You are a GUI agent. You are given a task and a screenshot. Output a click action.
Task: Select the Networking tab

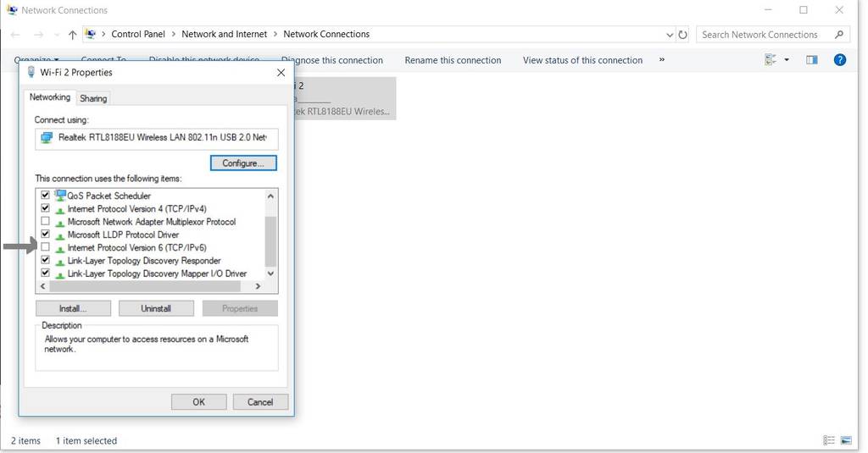(50, 97)
